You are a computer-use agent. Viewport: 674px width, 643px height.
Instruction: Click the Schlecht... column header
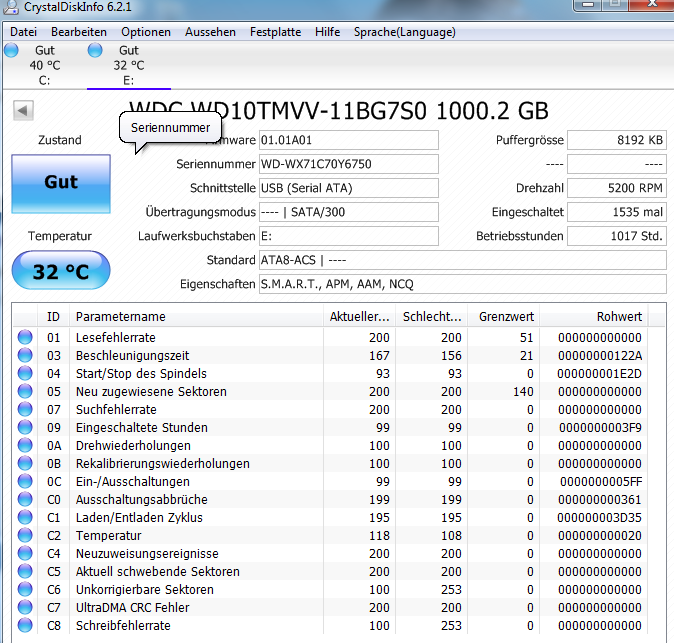[x=432, y=317]
